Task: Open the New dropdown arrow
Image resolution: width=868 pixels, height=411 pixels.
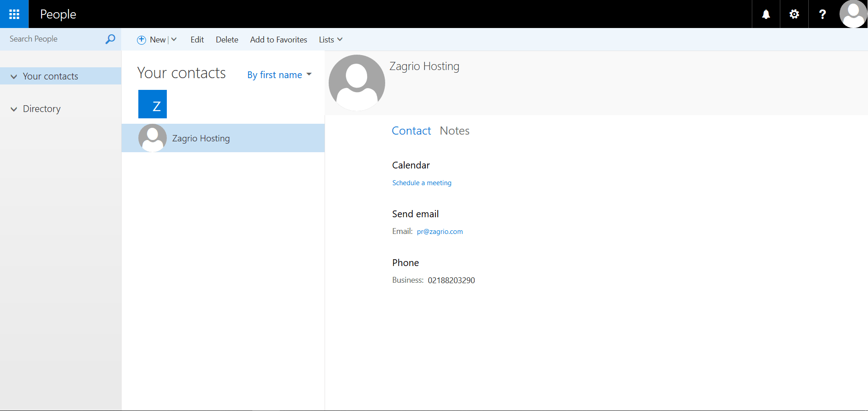Action: (174, 40)
